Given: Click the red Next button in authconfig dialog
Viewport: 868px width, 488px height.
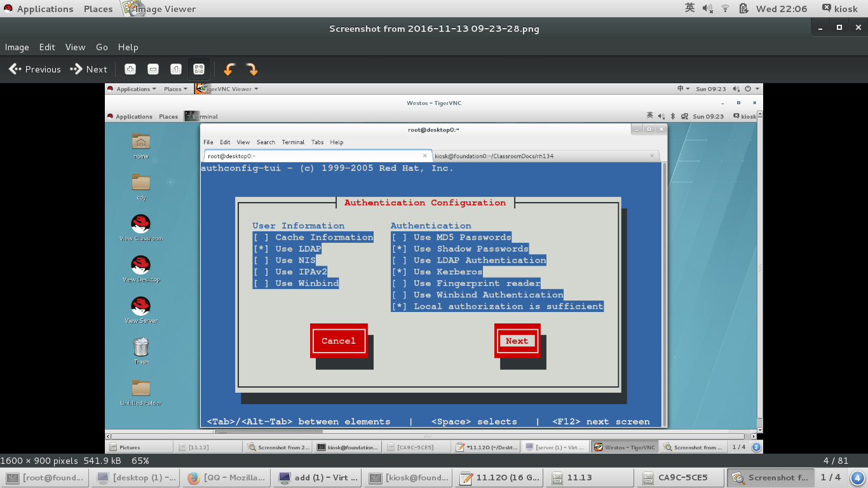Looking at the screenshot, I should [517, 341].
